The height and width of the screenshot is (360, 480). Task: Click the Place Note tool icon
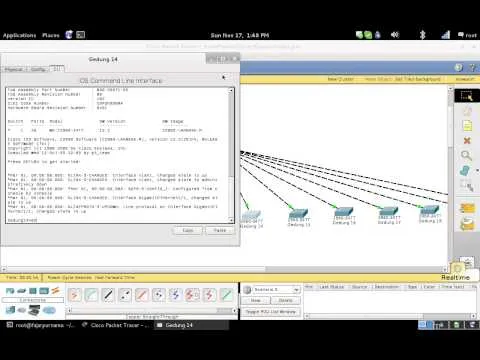(x=467, y=126)
